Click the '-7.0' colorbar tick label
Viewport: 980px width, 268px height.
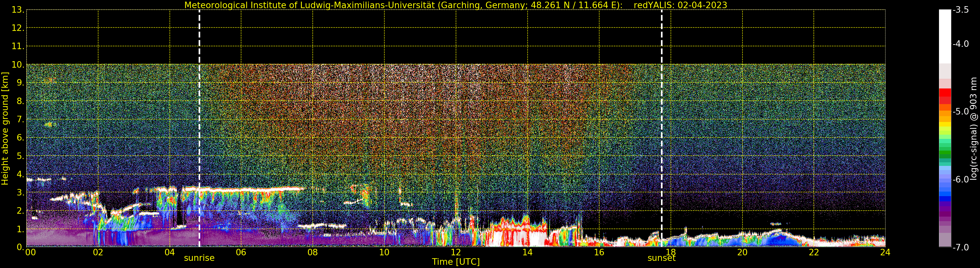click(960, 248)
